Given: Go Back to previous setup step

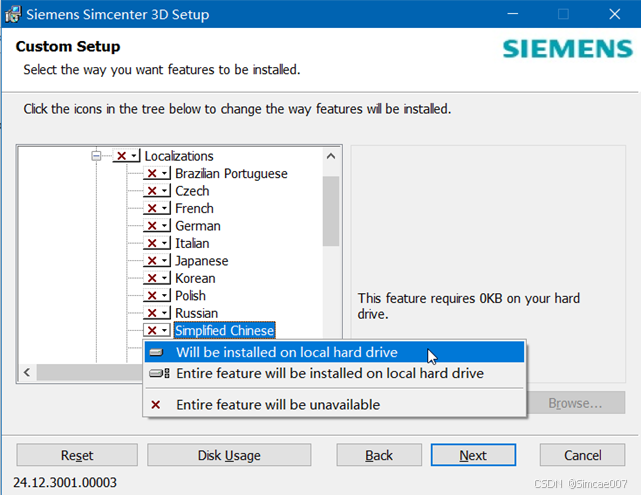Looking at the screenshot, I should pos(379,455).
